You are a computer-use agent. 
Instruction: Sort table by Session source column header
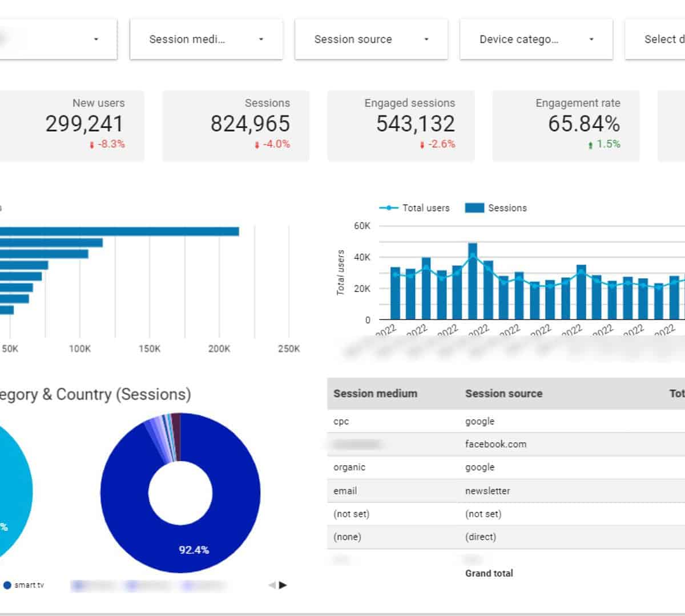pyautogui.click(x=503, y=394)
